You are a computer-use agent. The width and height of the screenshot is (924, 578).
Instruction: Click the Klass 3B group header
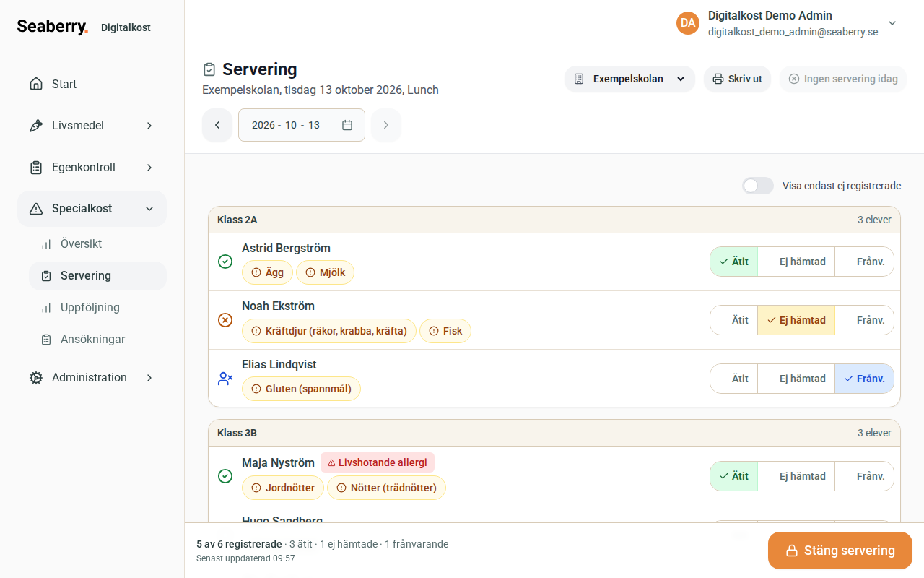[554, 433]
